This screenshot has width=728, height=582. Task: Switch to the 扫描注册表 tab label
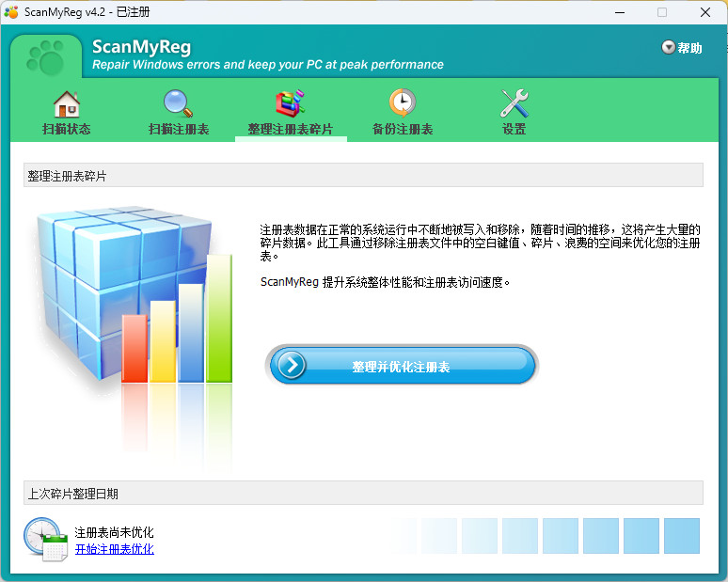[x=179, y=129]
